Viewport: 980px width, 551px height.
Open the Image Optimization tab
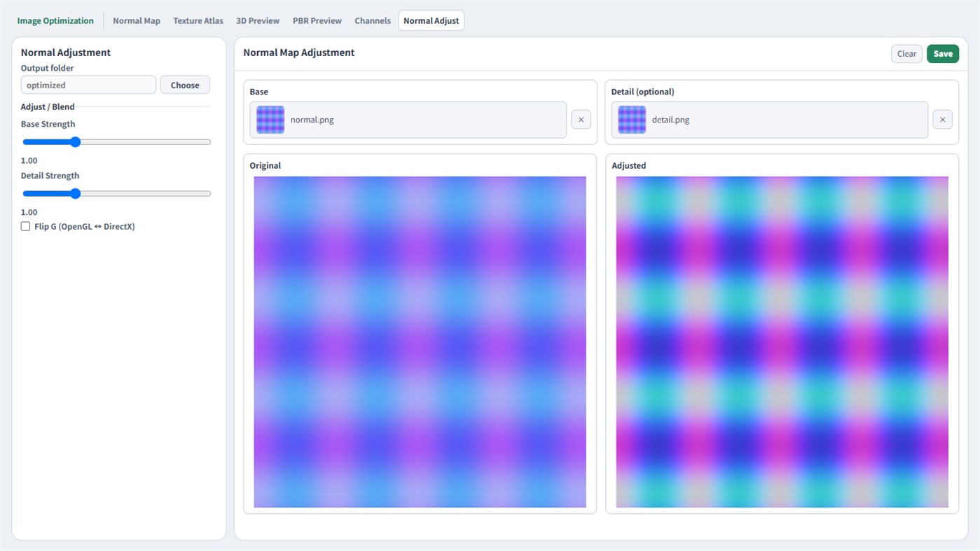tap(55, 21)
